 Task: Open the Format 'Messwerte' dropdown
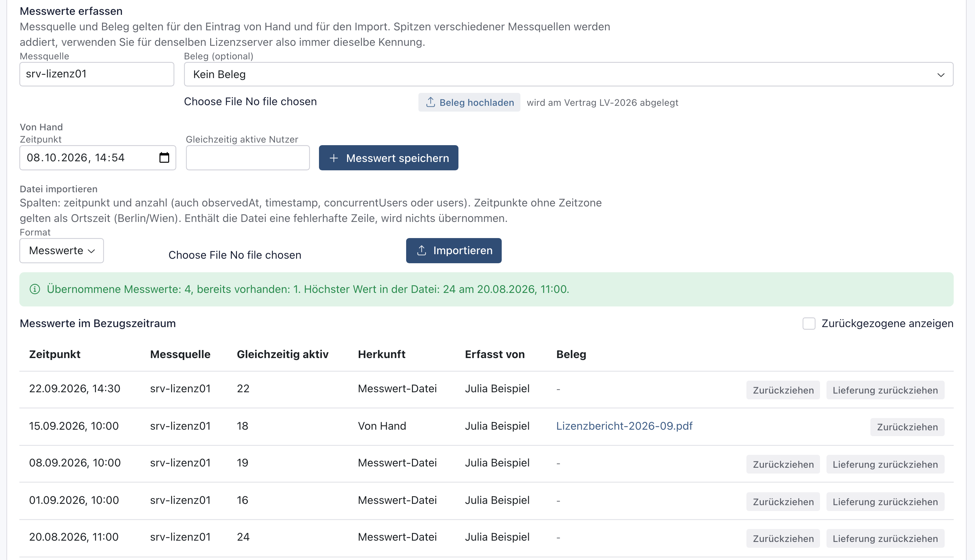(x=62, y=251)
